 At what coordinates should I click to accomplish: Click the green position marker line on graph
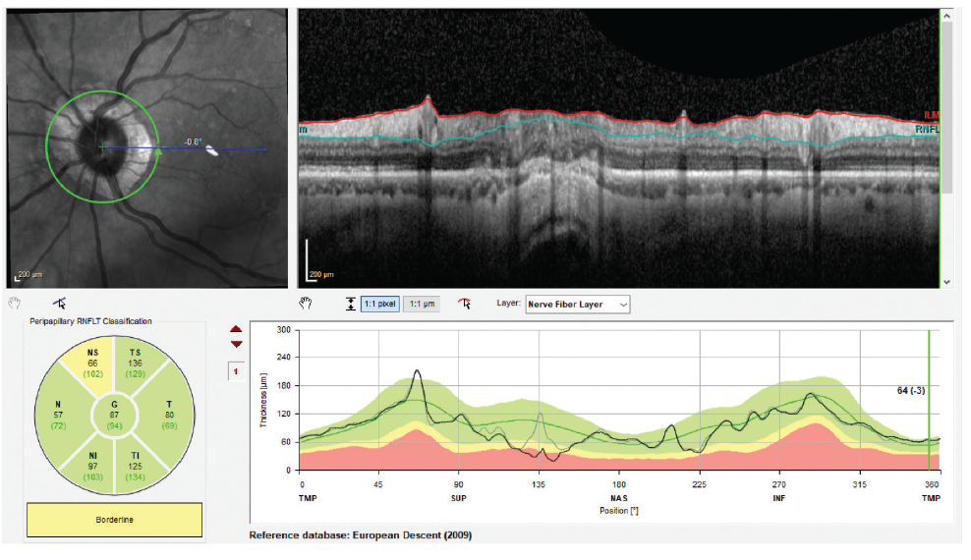[x=929, y=400]
